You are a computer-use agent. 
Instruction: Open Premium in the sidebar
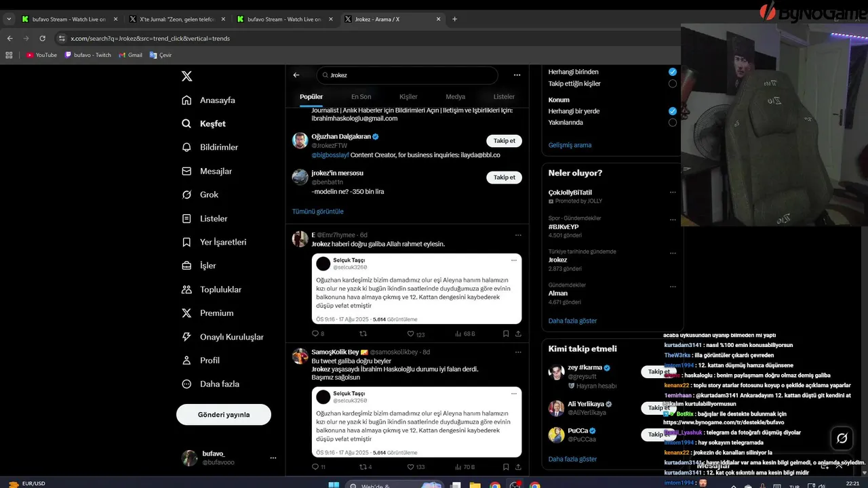tap(208, 313)
